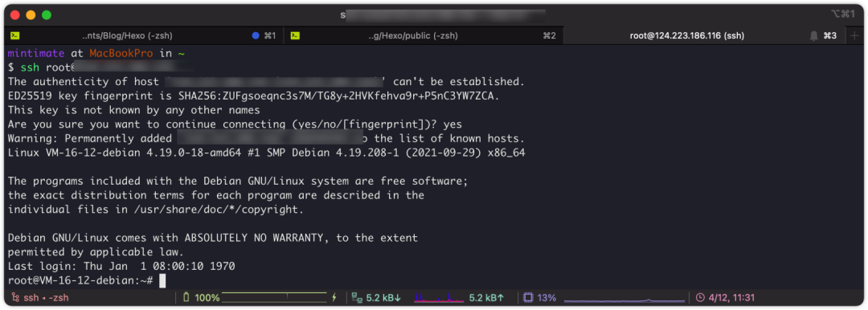Click the battery history graph
Image resolution: width=868 pixels, height=310 pixels.
275,298
